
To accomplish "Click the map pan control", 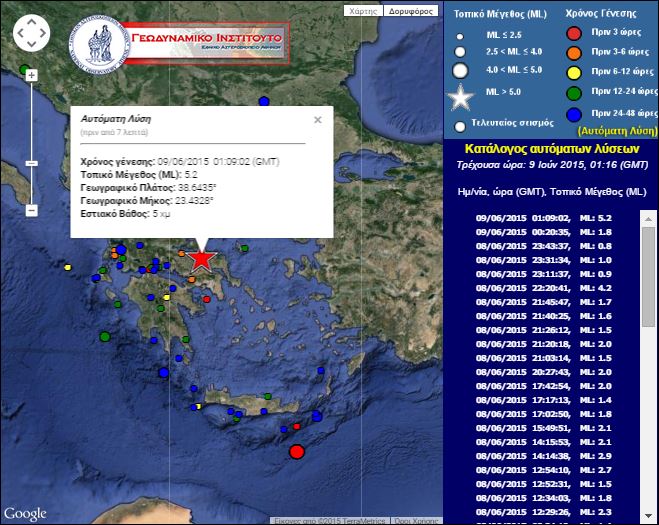I will click(32, 33).
